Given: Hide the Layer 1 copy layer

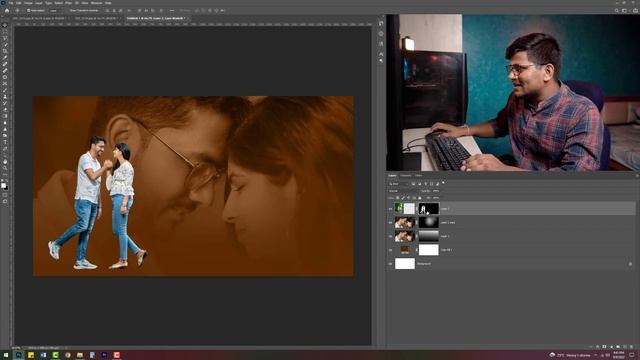Looking at the screenshot, I should coord(390,222).
